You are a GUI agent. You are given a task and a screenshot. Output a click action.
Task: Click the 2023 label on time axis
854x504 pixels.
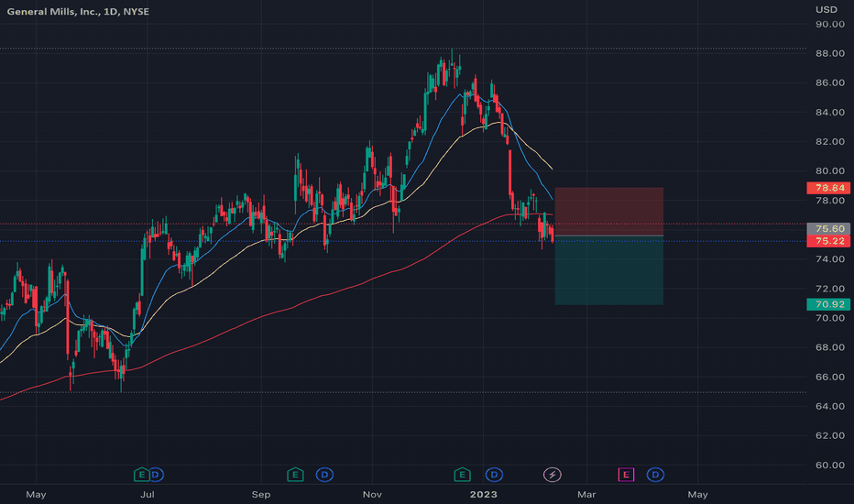click(x=484, y=495)
